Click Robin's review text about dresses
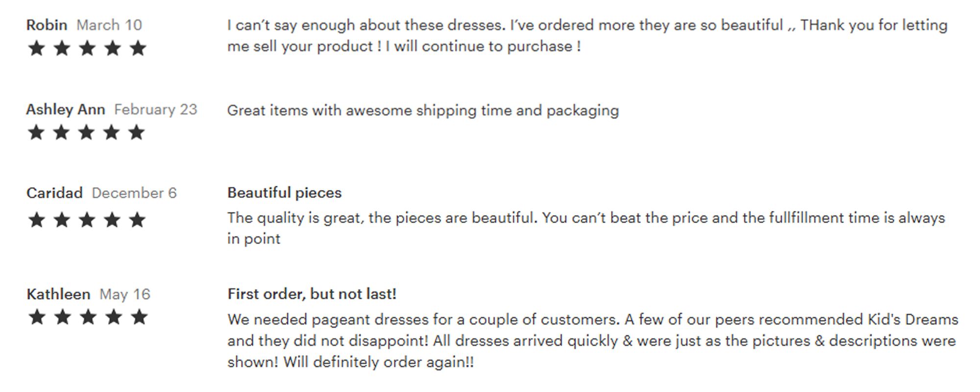 (588, 36)
